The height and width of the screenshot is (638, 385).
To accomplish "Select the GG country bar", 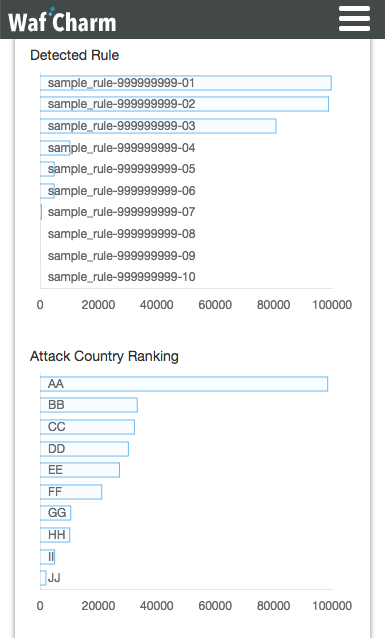I will 56,513.
